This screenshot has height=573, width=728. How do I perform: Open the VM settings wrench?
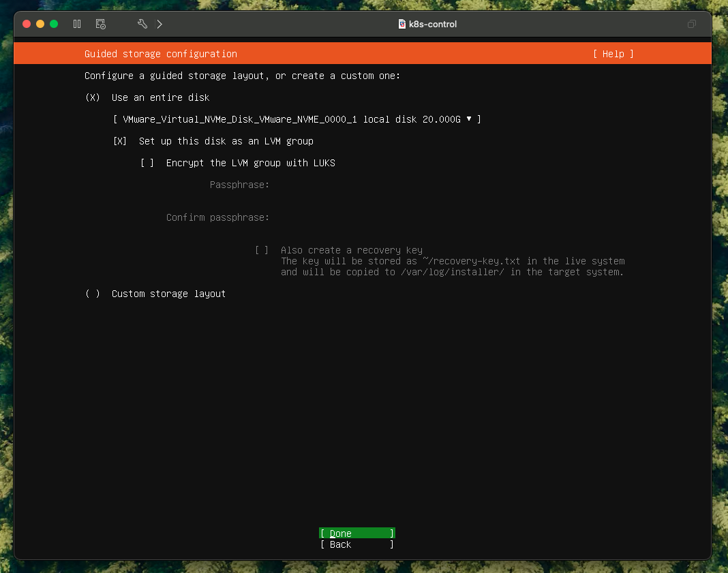coord(142,24)
